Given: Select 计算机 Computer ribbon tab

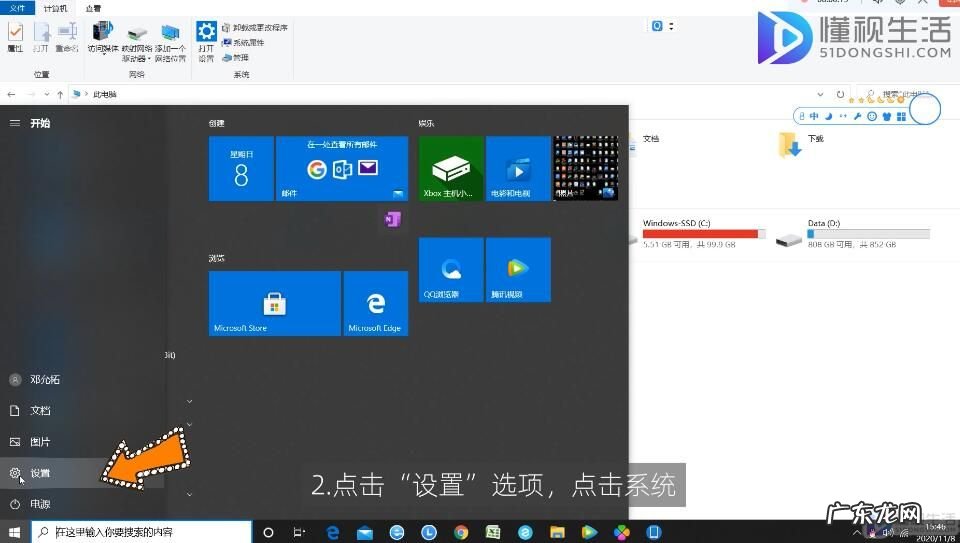Looking at the screenshot, I should point(55,9).
